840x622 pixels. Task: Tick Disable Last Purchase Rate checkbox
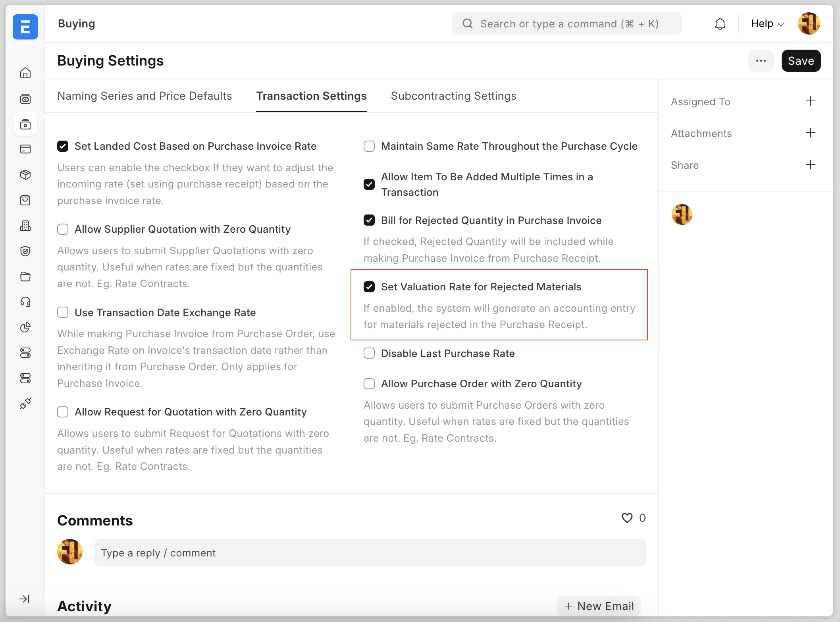pos(369,353)
